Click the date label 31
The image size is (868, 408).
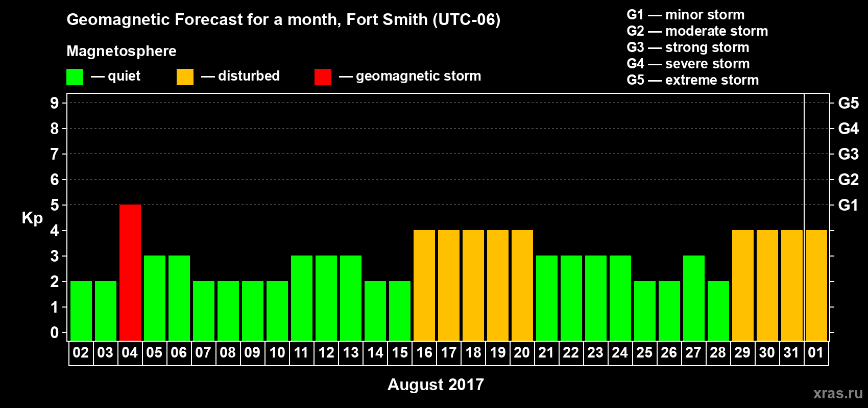click(x=791, y=352)
